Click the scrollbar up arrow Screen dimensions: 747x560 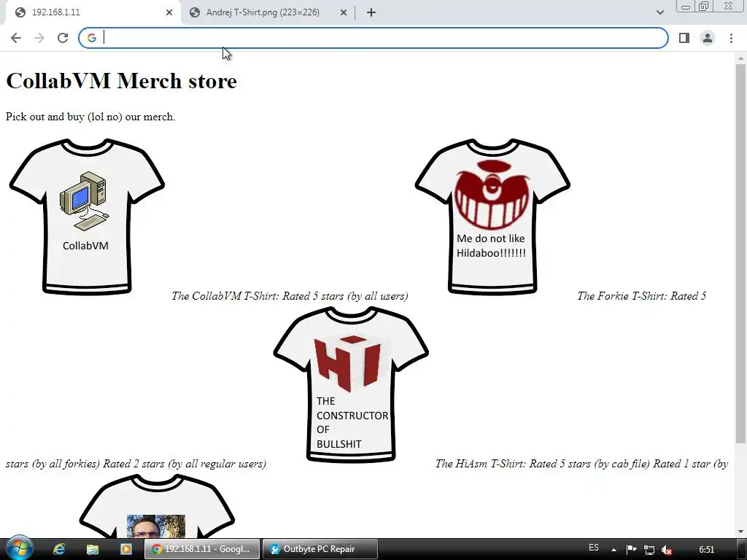click(x=740, y=58)
